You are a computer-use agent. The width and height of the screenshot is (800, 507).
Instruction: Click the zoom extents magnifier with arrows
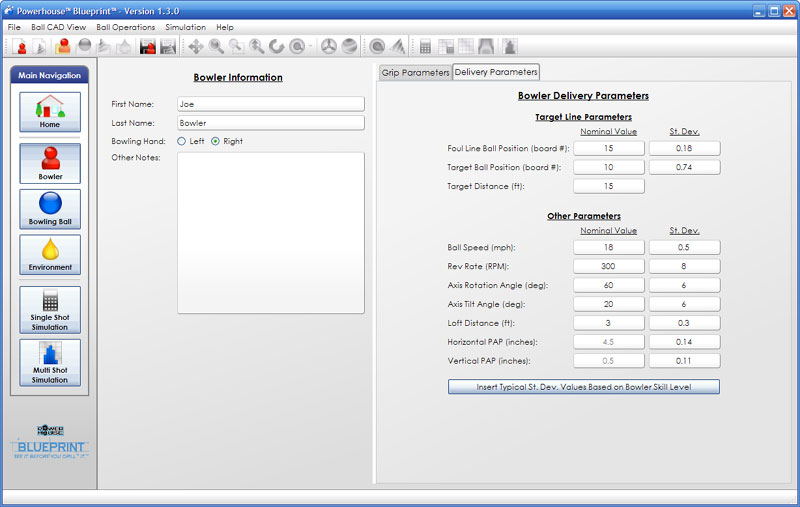pyautogui.click(x=257, y=46)
